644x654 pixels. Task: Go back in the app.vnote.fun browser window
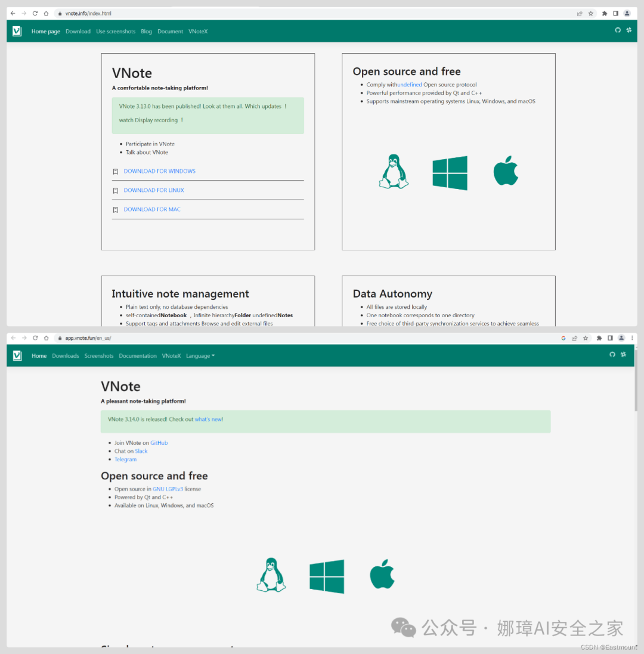(13, 338)
